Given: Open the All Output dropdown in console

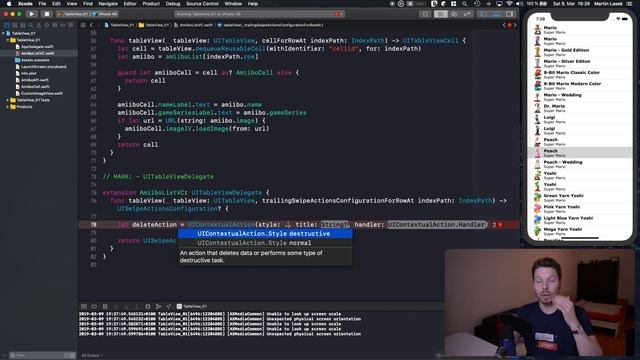Looking at the screenshot, I should 92,356.
